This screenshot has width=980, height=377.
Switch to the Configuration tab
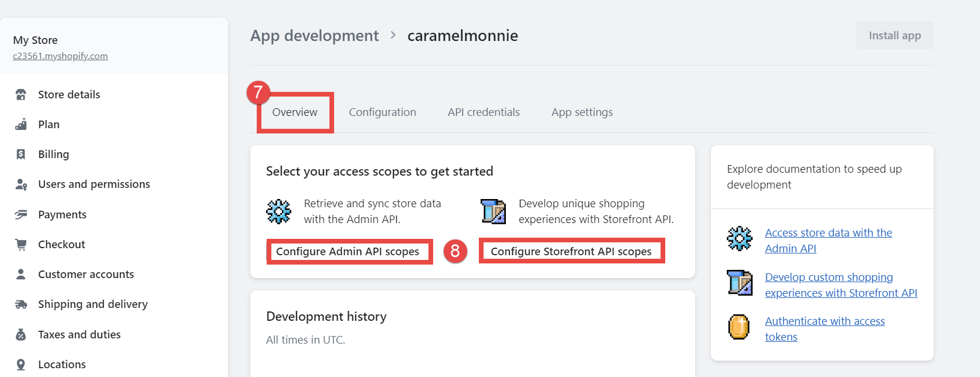(383, 112)
